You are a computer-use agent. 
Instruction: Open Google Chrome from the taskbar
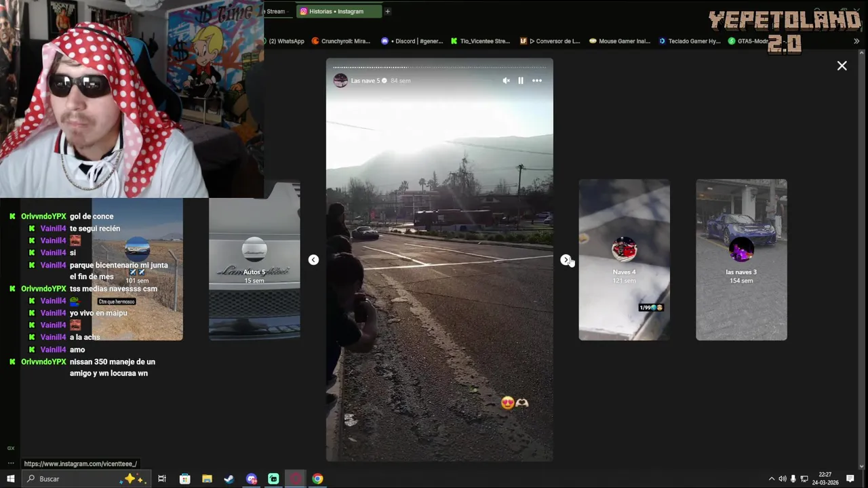317,479
